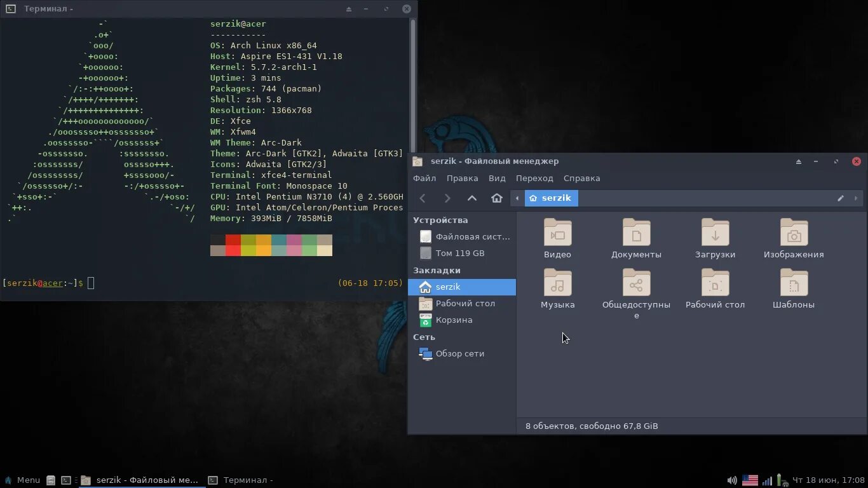Select Рабочий стол bookmark in sidebar
868x488 pixels.
point(462,304)
